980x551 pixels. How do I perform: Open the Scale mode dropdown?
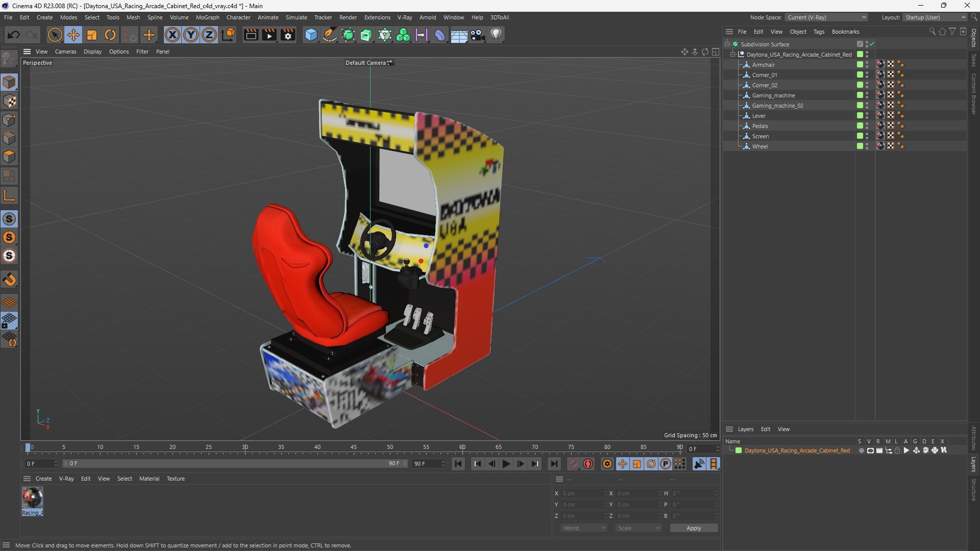[639, 528]
